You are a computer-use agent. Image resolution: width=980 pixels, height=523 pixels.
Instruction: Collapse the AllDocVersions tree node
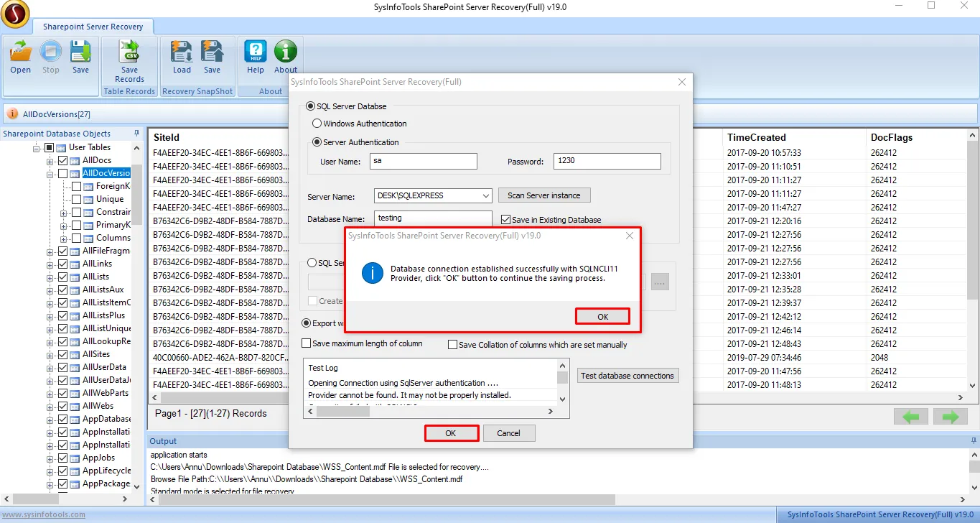click(x=50, y=173)
